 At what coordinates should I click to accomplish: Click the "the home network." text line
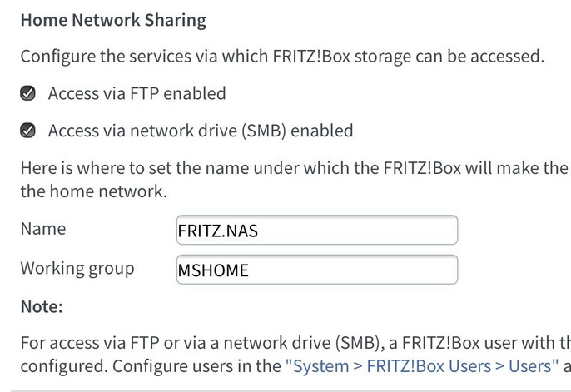pos(93,191)
